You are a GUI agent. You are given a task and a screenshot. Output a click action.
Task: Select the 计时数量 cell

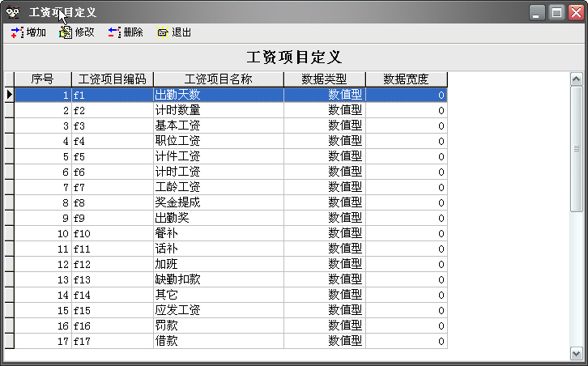pyautogui.click(x=219, y=110)
